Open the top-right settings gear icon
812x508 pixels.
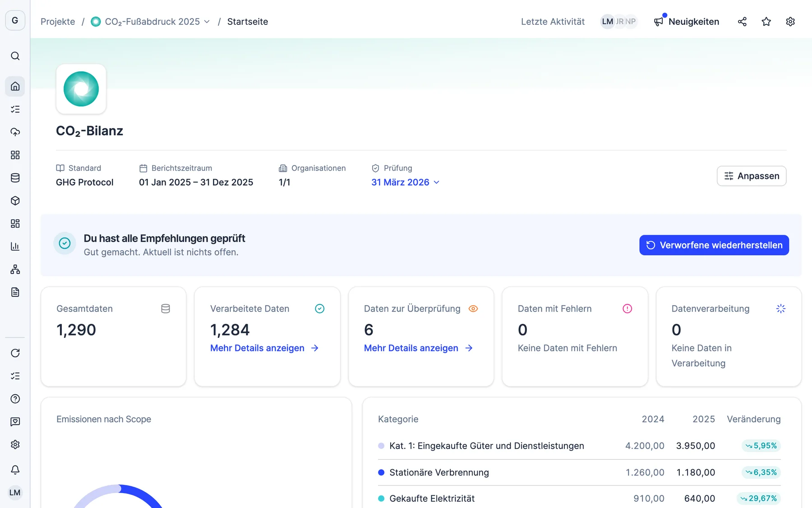pos(790,21)
